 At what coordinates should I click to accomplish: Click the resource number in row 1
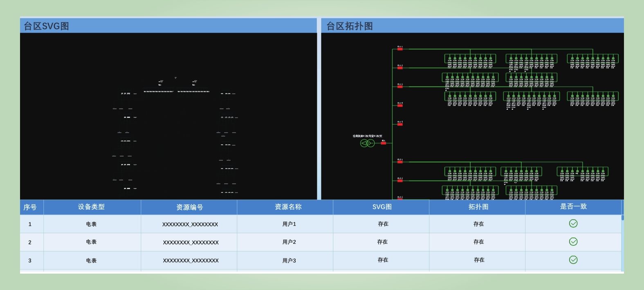pyautogui.click(x=190, y=224)
